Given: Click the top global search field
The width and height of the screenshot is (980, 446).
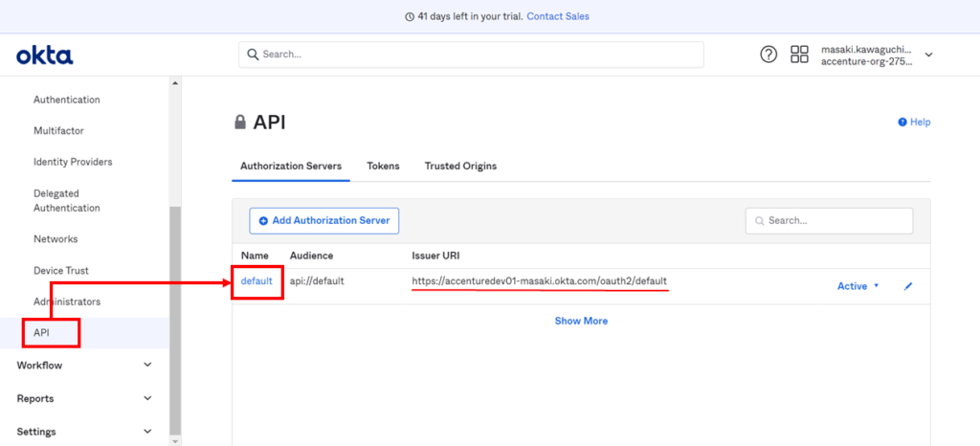Looking at the screenshot, I should (x=471, y=55).
